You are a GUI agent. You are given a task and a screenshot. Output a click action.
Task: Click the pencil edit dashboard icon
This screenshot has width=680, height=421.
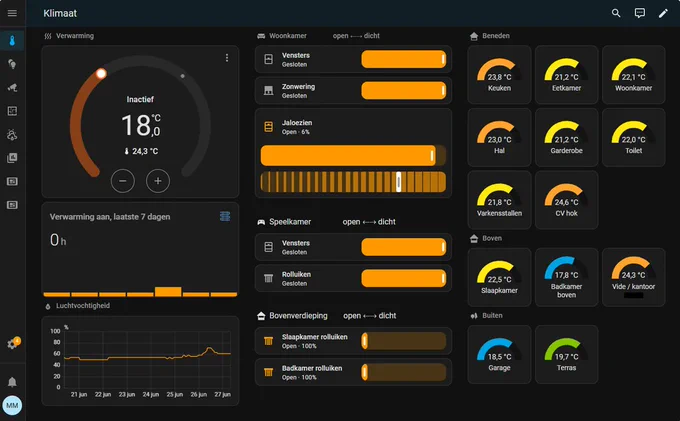click(663, 13)
